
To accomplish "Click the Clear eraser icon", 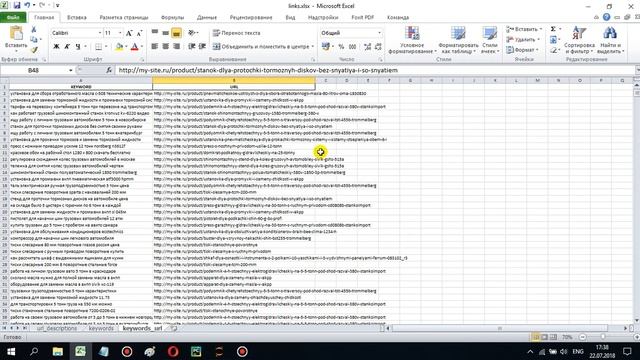I will click(x=553, y=50).
